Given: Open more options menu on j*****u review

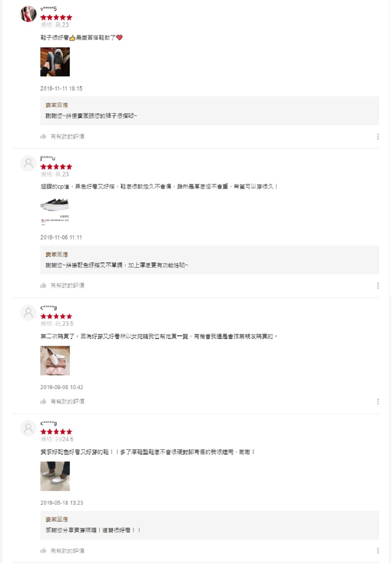Looking at the screenshot, I should click(x=378, y=286).
